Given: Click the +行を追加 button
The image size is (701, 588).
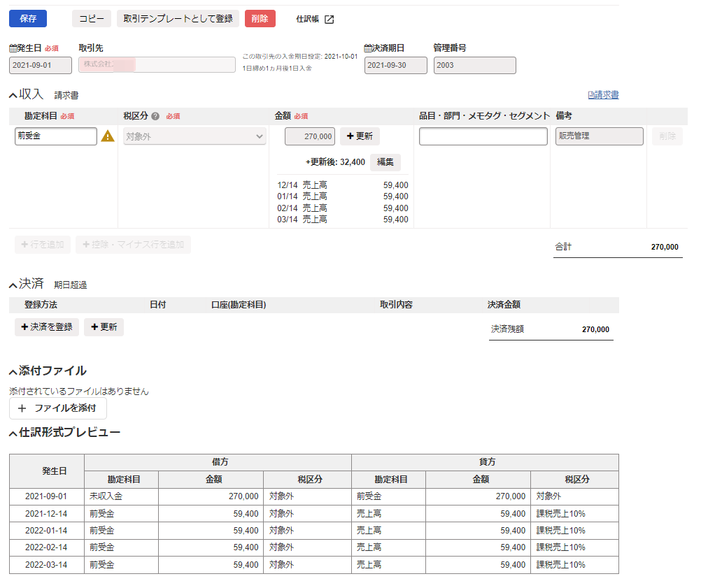Looking at the screenshot, I should coord(43,245).
